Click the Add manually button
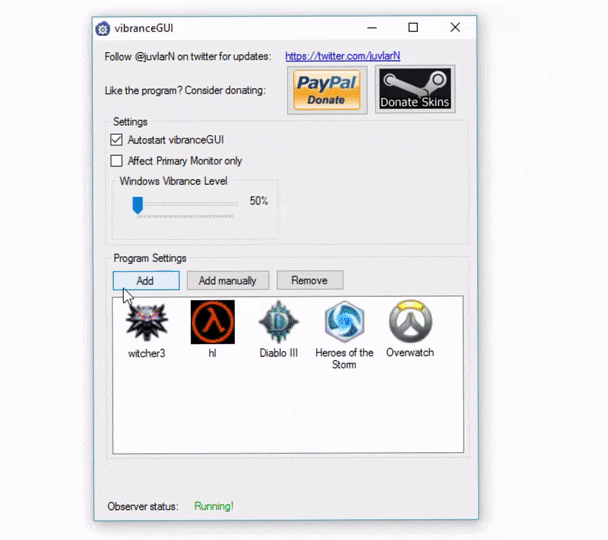The image size is (608, 540). [228, 280]
